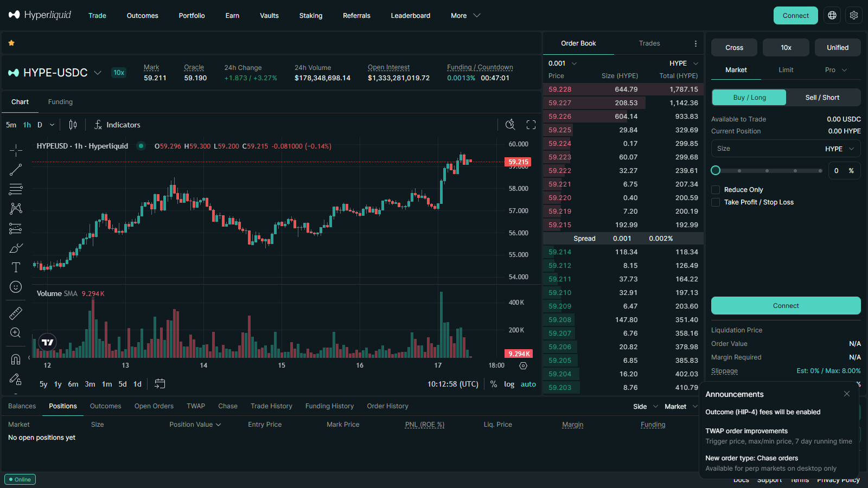Open the 0.001 price grouping dropdown

pyautogui.click(x=563, y=63)
